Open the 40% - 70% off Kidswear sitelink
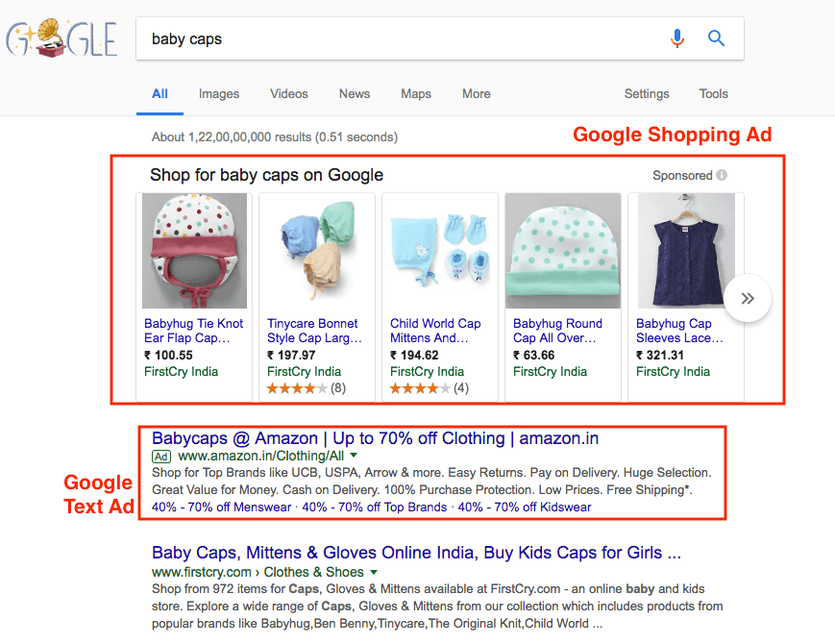This screenshot has width=835, height=644. (525, 508)
